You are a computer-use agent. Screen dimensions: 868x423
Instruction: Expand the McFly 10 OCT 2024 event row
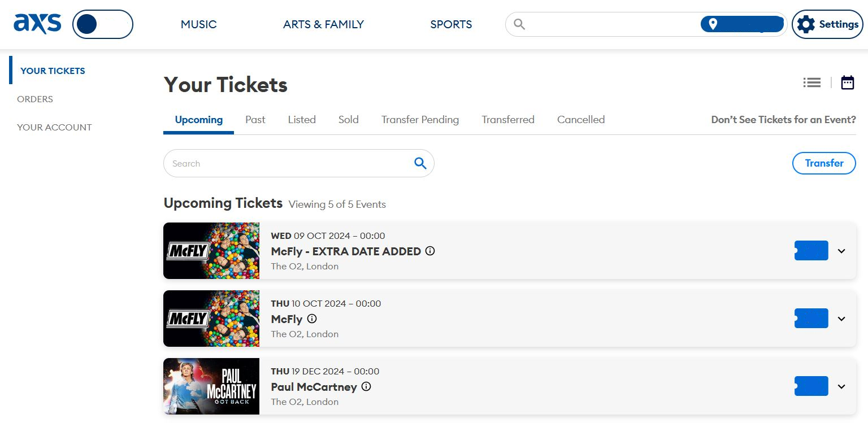pyautogui.click(x=841, y=319)
